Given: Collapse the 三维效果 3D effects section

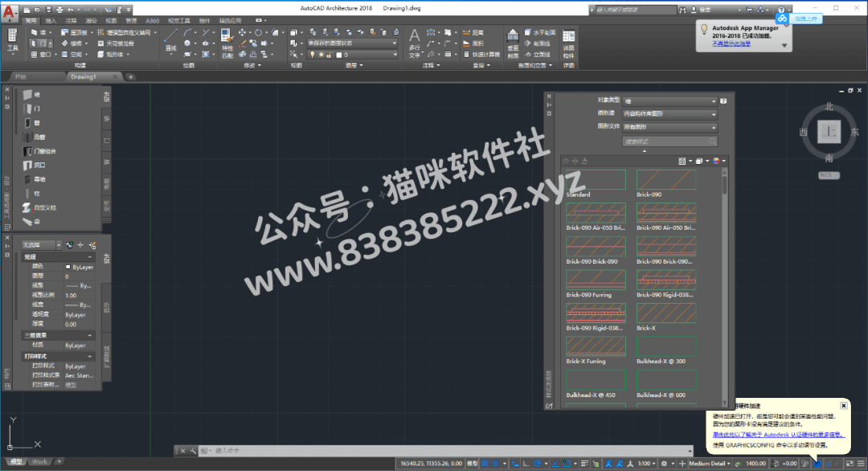Looking at the screenshot, I should 90,335.
